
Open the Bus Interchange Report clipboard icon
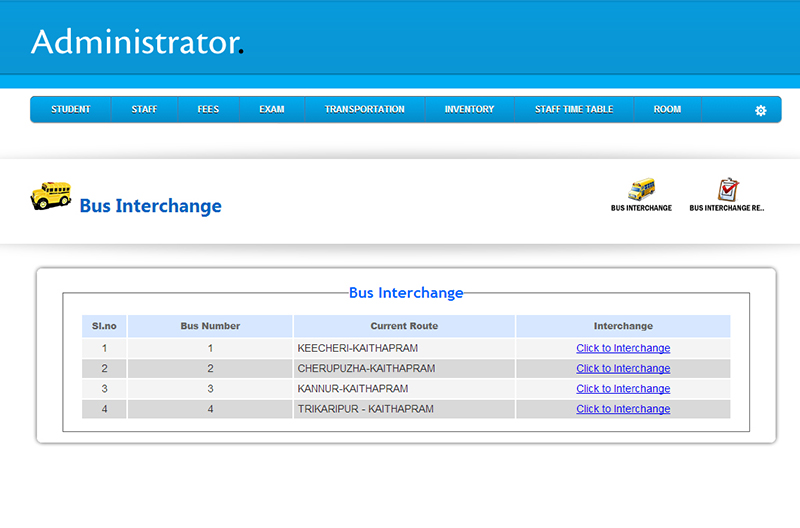click(727, 190)
